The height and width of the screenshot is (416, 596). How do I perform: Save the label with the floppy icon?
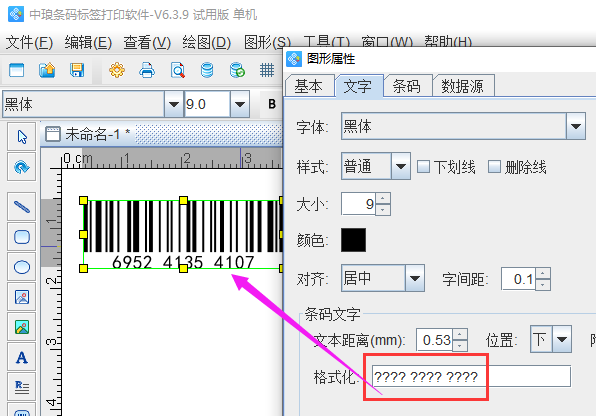coord(77,70)
